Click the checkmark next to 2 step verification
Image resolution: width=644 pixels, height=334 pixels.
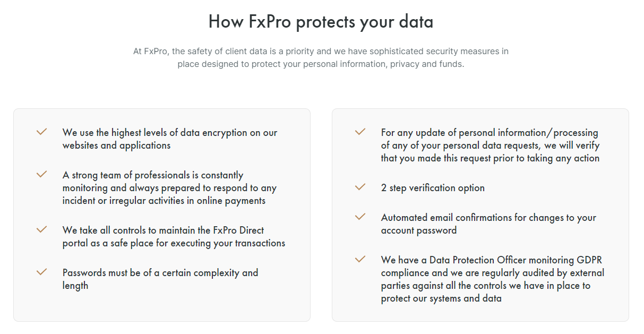click(360, 187)
